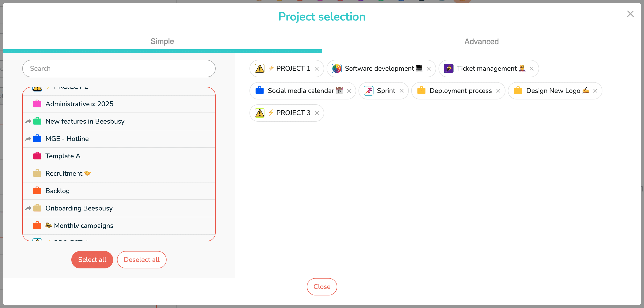Image resolution: width=644 pixels, height=308 pixels.
Task: Click the Close button at bottom
Action: 322,287
